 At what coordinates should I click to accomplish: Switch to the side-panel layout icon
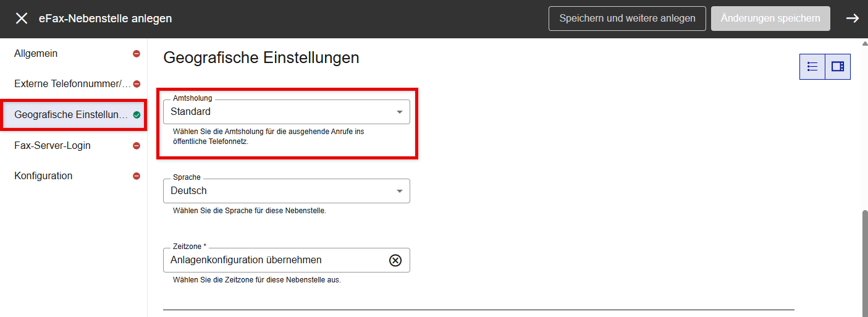click(x=838, y=67)
